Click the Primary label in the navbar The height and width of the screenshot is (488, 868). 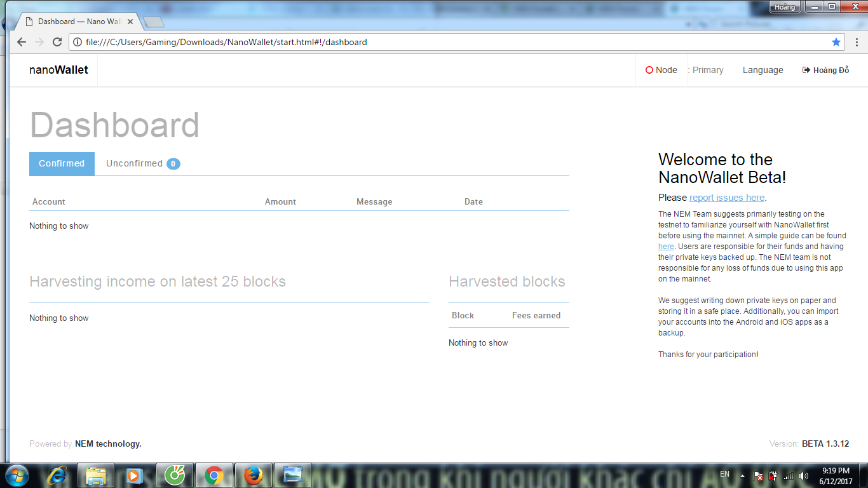[708, 70]
